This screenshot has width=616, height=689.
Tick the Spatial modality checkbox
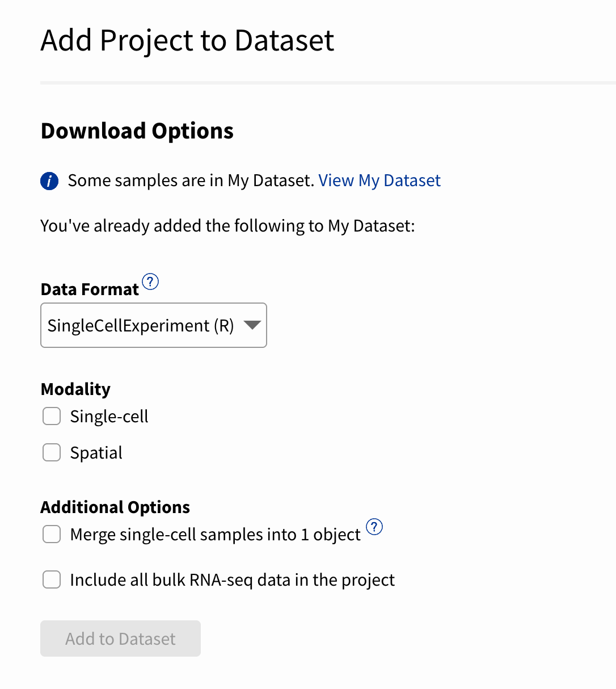pyautogui.click(x=52, y=453)
